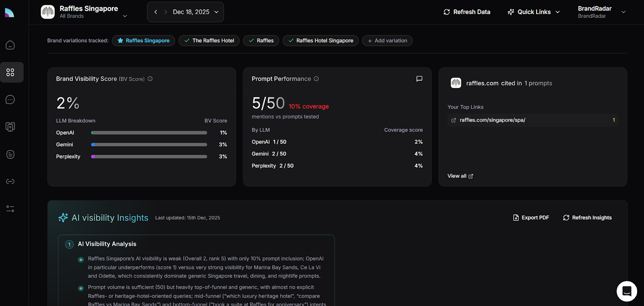Click the Refresh Insights button label
Viewport: 644px width, 306px height.
(592, 218)
